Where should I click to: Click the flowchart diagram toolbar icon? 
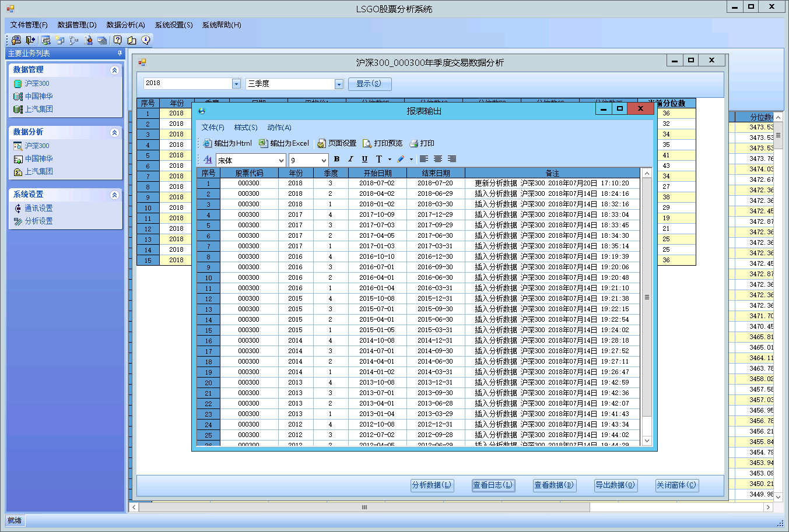(74, 40)
